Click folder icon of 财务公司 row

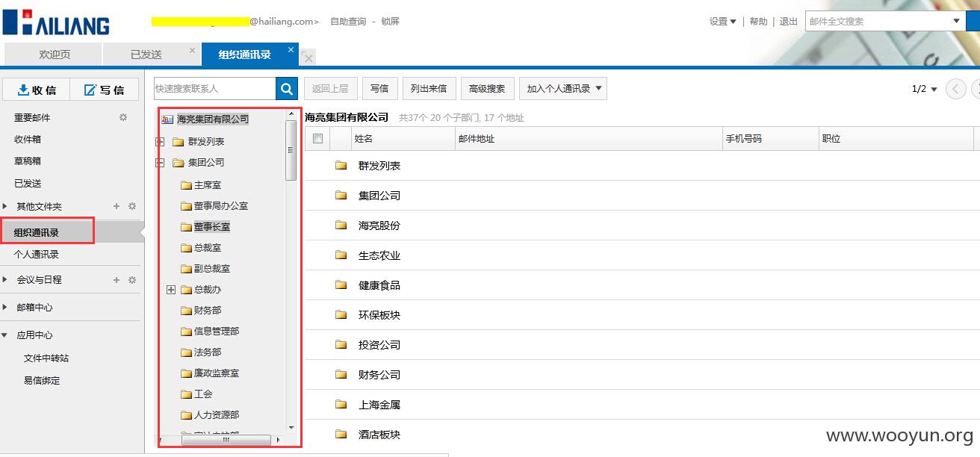pyautogui.click(x=341, y=374)
